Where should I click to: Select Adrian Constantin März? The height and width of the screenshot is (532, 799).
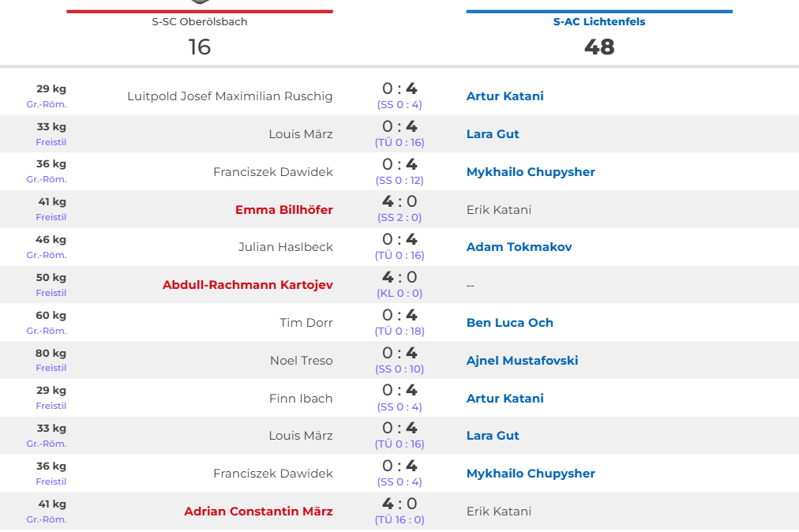click(x=258, y=511)
